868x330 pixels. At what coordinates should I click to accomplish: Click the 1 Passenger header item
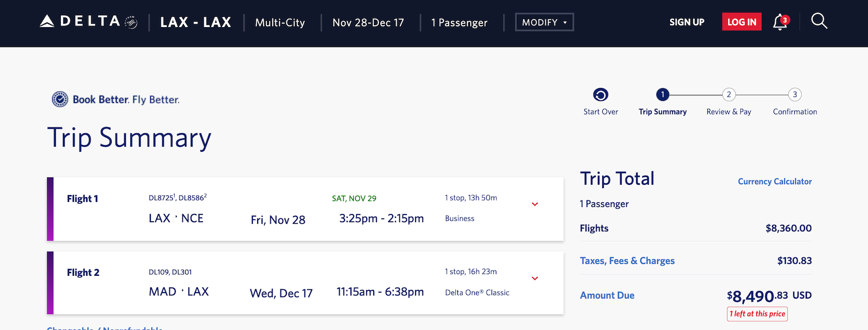click(459, 23)
